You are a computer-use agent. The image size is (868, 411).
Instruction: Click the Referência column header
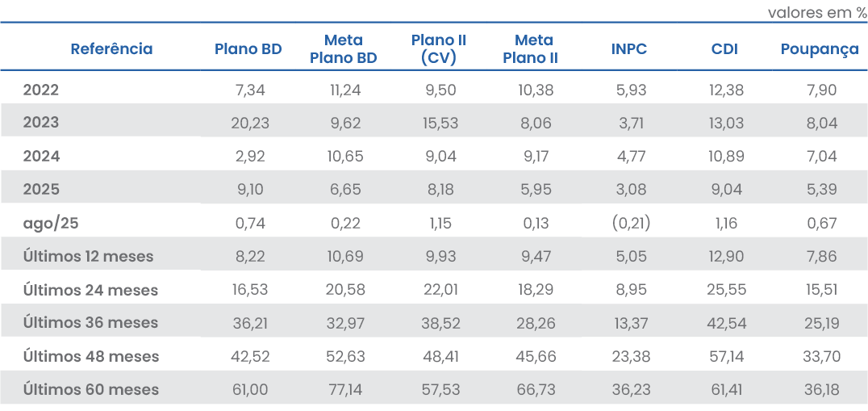point(111,49)
